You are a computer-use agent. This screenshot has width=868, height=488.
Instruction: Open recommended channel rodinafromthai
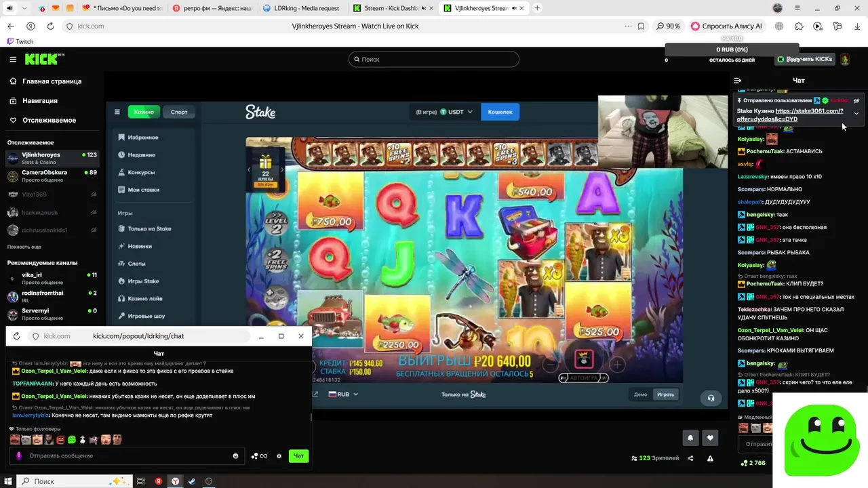[x=52, y=296]
